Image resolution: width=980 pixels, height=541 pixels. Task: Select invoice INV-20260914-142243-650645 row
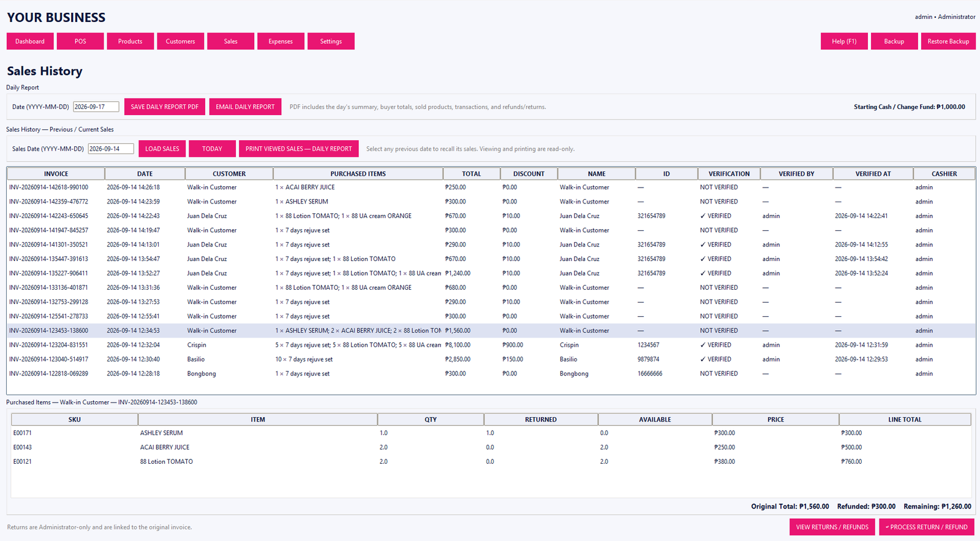pyautogui.click(x=491, y=216)
